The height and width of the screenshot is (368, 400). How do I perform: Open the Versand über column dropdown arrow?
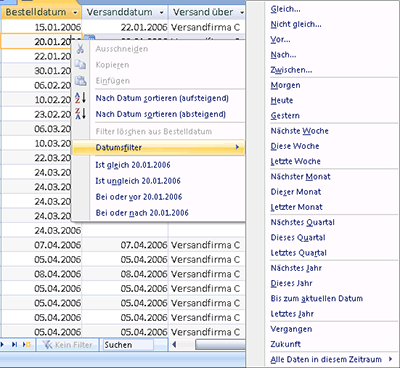pos(242,13)
